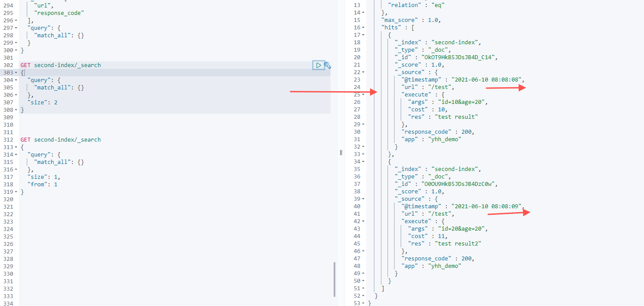The height and width of the screenshot is (306, 644).
Task: Collapse the request body fold at line 303
Action: pyautogui.click(x=16, y=73)
